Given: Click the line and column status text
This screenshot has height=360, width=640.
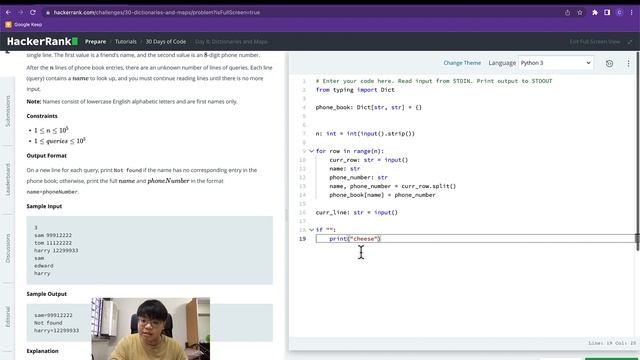Looking at the screenshot, I should (612, 343).
